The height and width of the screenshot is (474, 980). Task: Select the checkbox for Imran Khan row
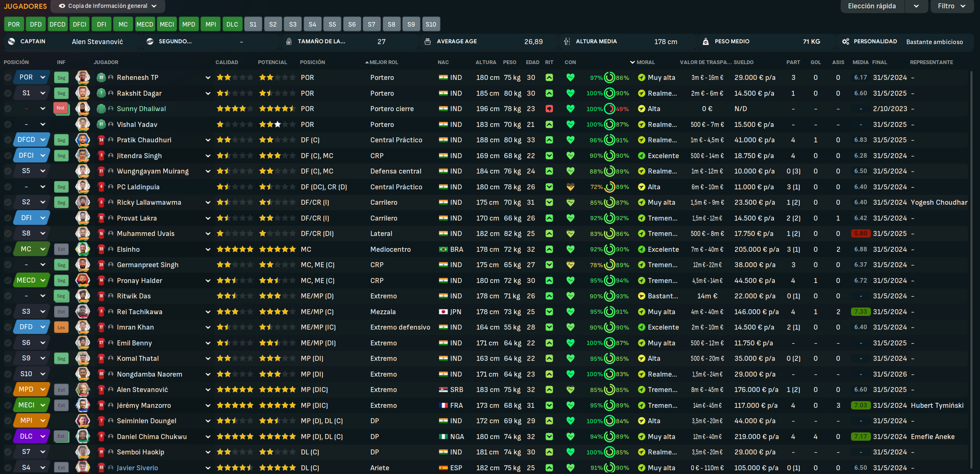coord(8,328)
